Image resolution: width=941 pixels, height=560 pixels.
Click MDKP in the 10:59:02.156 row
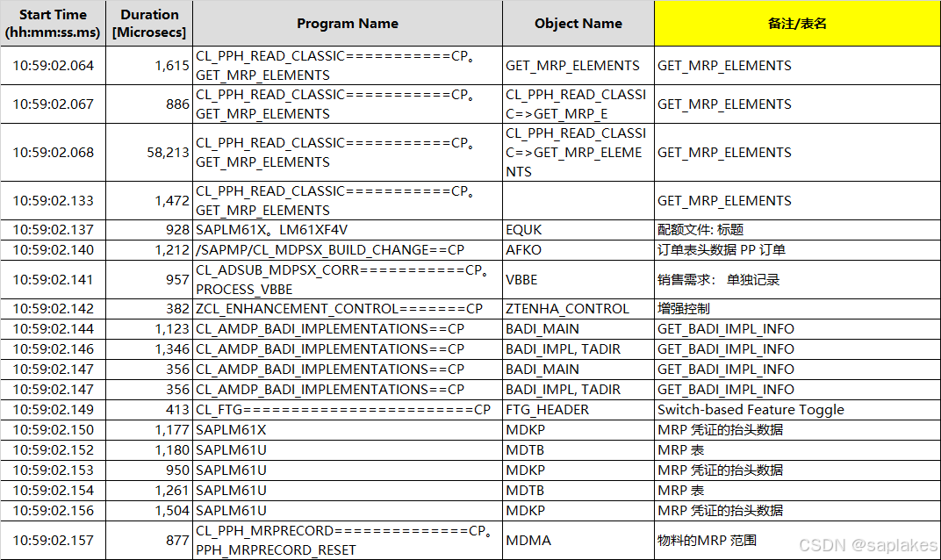(525, 511)
